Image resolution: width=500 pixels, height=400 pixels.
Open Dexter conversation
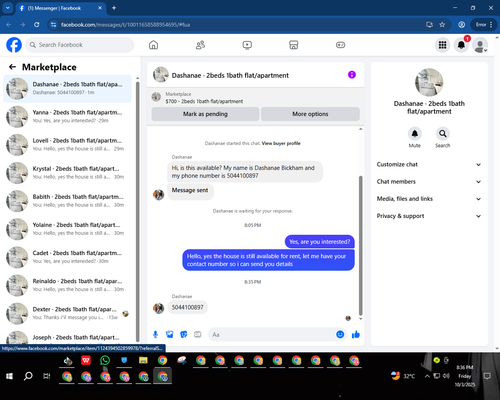tap(67, 313)
